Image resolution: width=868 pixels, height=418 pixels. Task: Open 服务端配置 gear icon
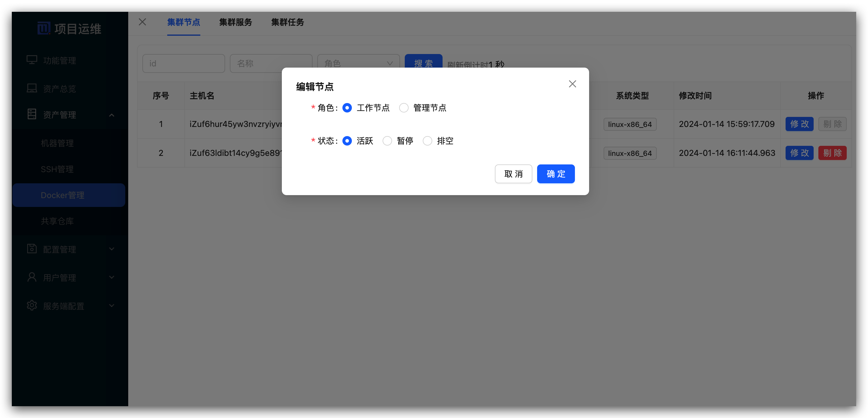click(32, 305)
